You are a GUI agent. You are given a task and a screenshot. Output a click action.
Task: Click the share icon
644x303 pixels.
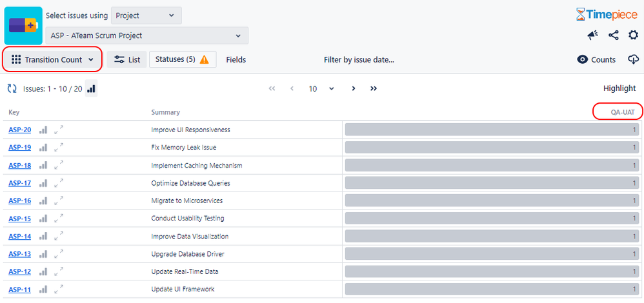pos(613,35)
